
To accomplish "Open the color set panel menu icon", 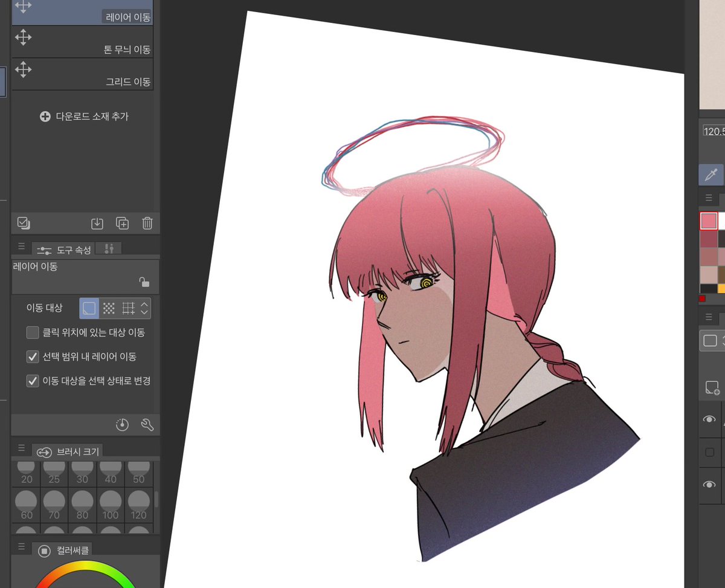I will coord(708,198).
